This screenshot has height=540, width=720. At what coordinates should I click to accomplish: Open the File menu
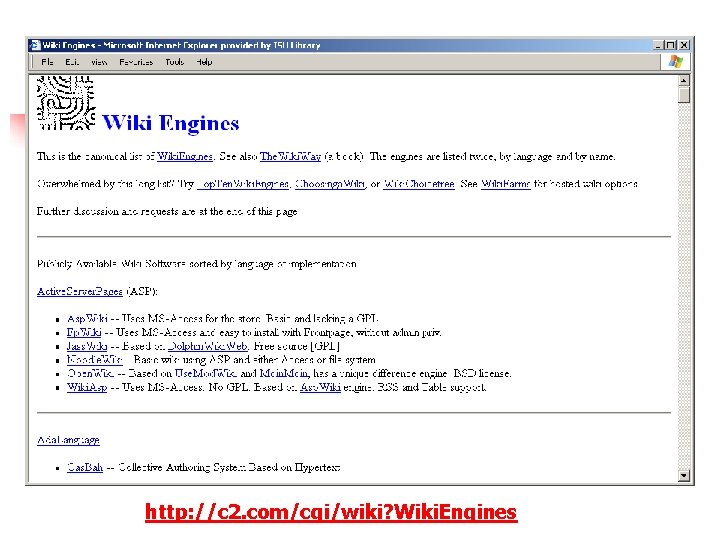[x=47, y=62]
